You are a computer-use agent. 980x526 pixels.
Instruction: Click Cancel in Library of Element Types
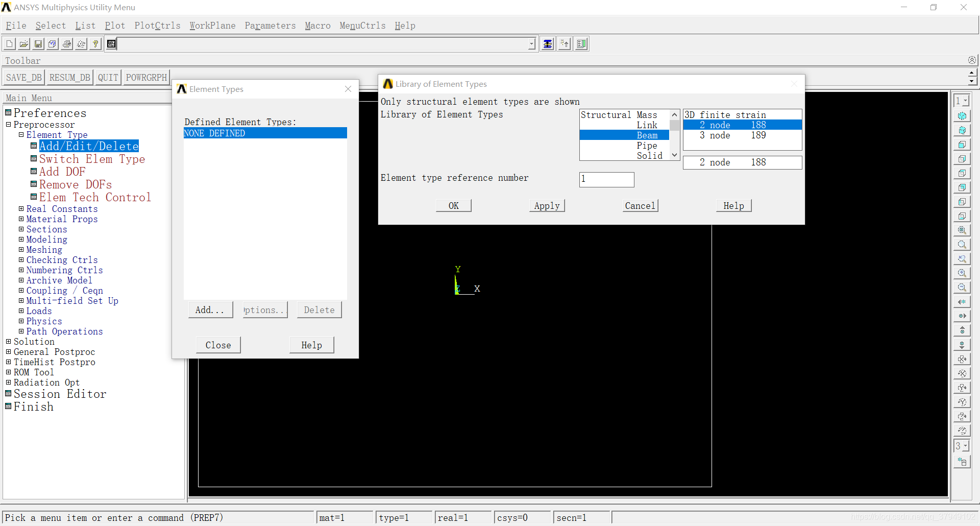coord(641,206)
